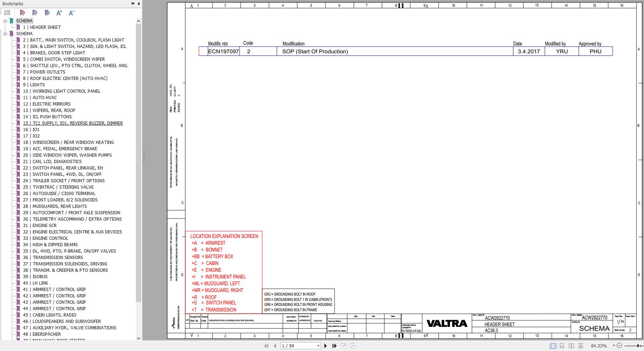This screenshot has height=351, width=644.
Task: Open bookmark 26 | AUTOGUIDE / C3000 TERMINAL
Action: 59,194
